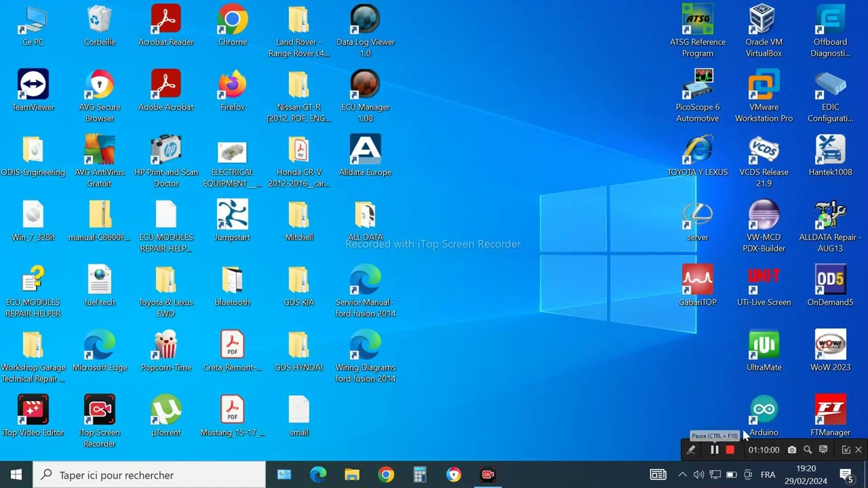The image size is (868, 488).
Task: Select the µTorrent desktop shortcut
Action: [166, 416]
